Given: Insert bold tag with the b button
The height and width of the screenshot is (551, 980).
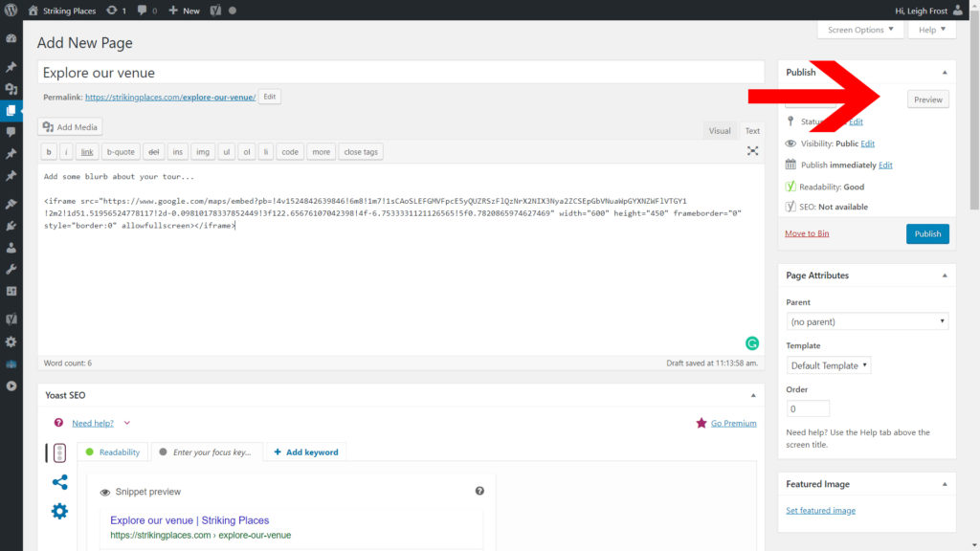Looking at the screenshot, I should coord(49,152).
